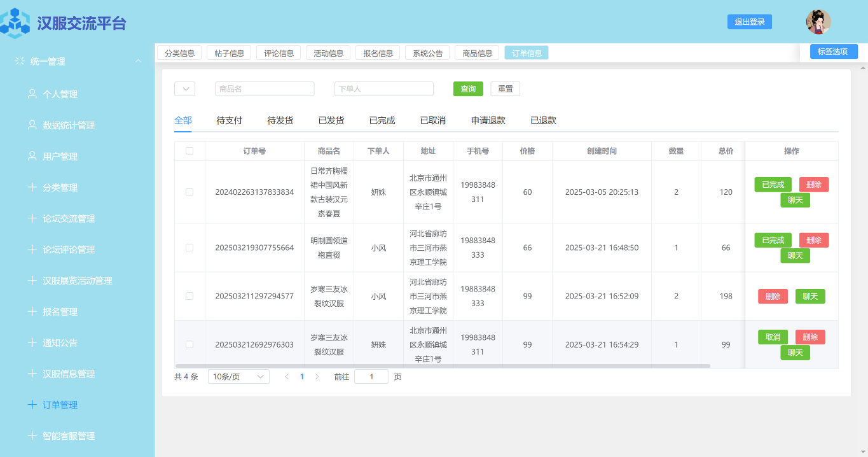Click the plus icon beside 论坛交流管理
Viewport: 868px width, 457px height.
(32, 218)
